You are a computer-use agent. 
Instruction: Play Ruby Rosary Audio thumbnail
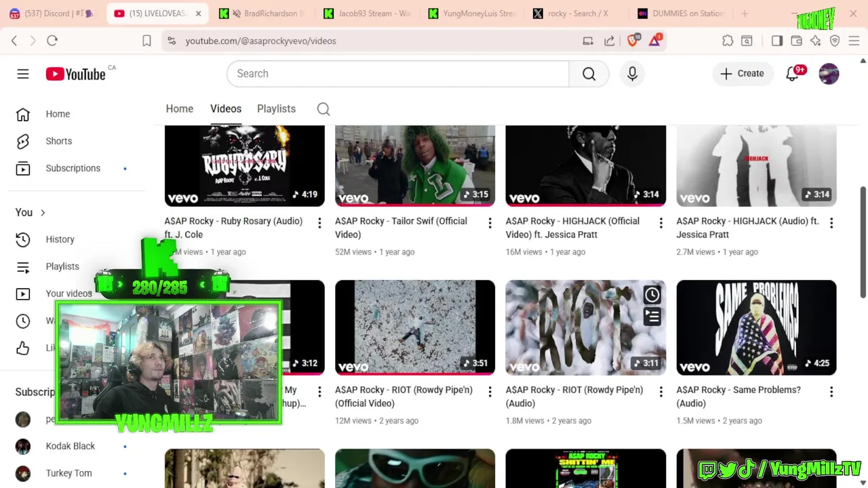(244, 166)
